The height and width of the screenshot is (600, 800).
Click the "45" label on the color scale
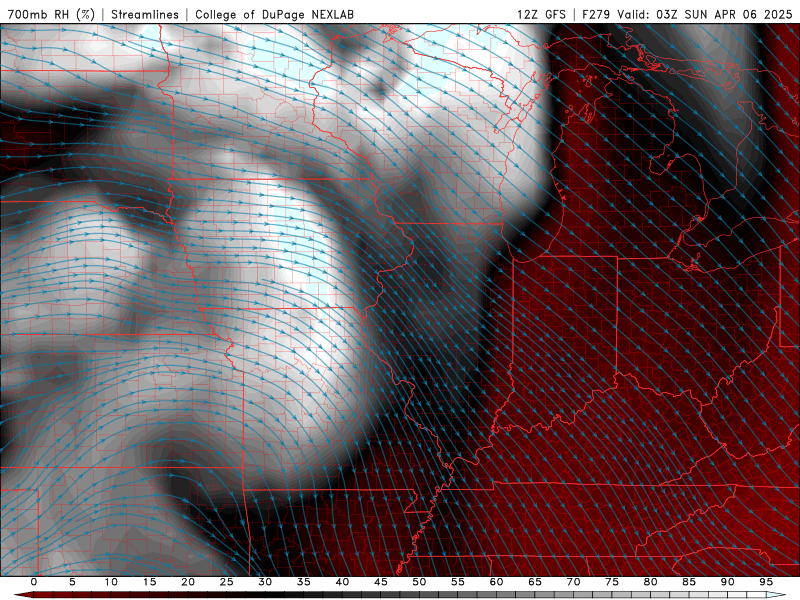point(381,582)
